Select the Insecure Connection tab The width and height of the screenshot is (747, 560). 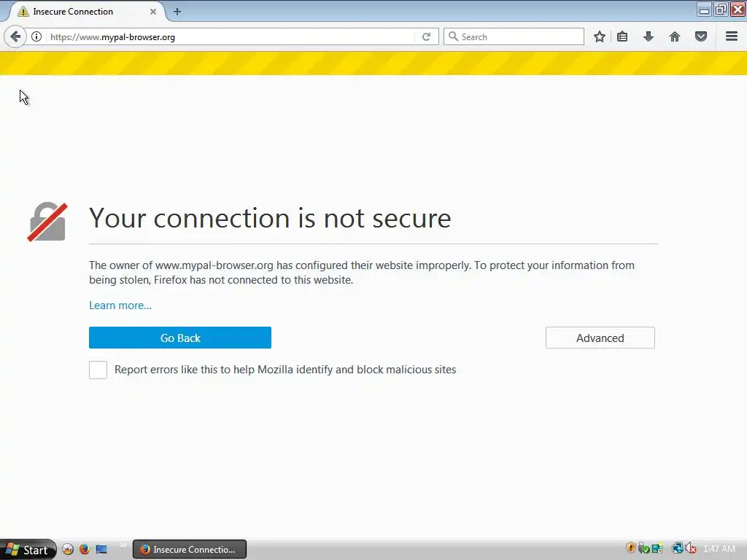coord(86,12)
